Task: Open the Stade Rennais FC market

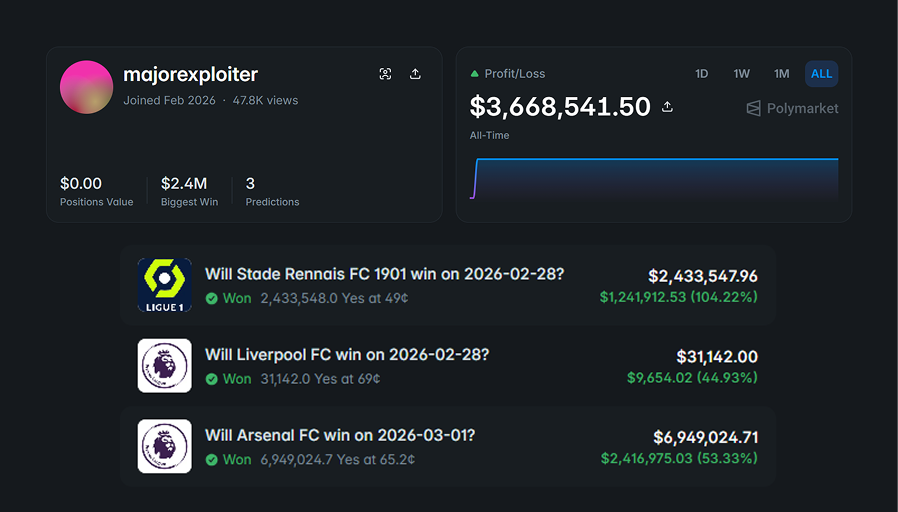Action: click(x=384, y=274)
